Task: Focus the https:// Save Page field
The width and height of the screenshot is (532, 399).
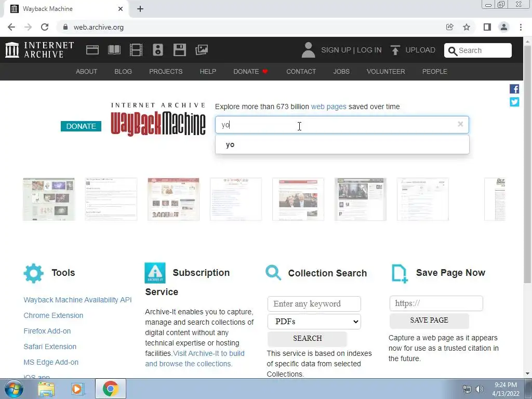Action: pyautogui.click(x=436, y=303)
